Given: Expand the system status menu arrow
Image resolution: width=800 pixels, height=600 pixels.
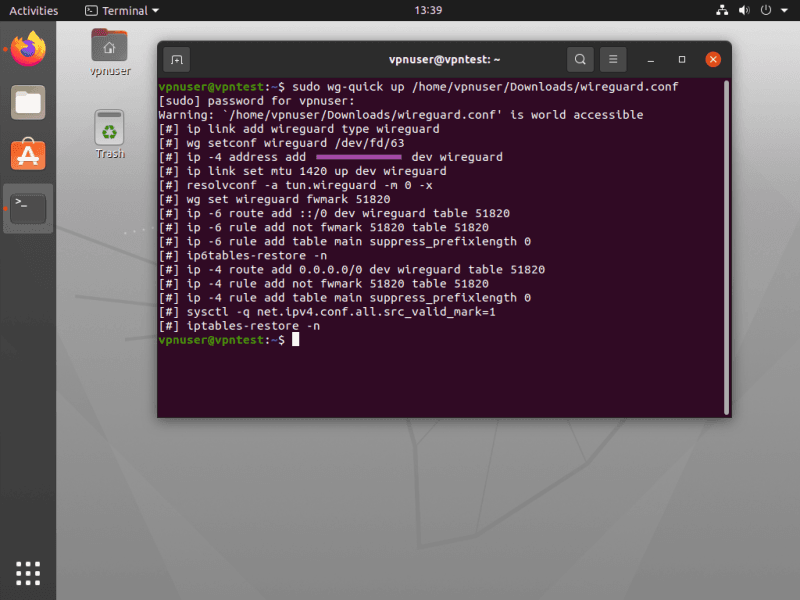Looking at the screenshot, I should click(783, 11).
